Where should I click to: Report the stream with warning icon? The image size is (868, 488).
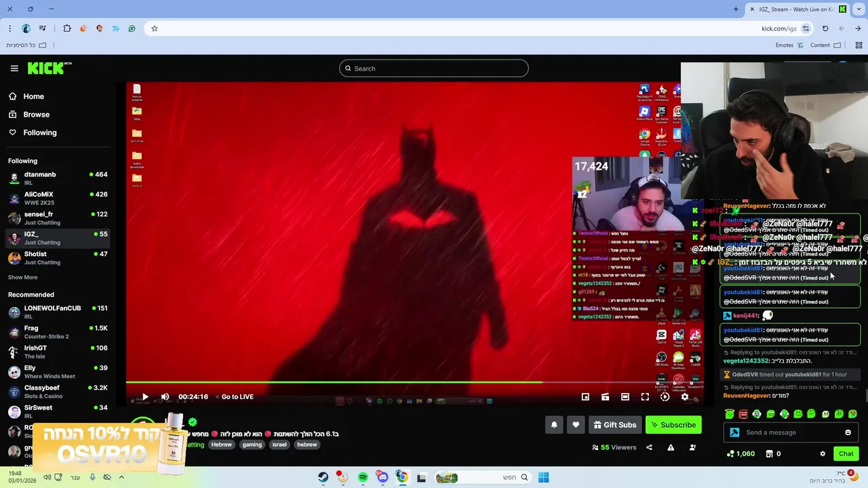[671, 447]
